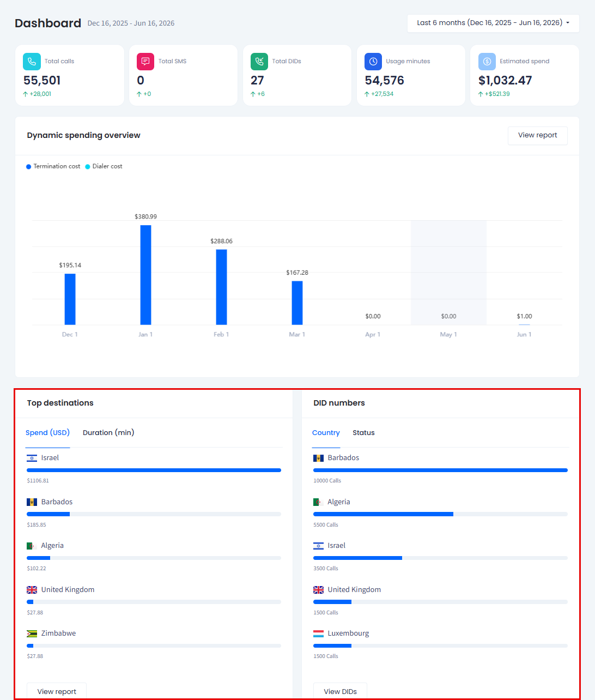This screenshot has width=595, height=700.
Task: Open View report for spending overview
Action: coord(538,136)
